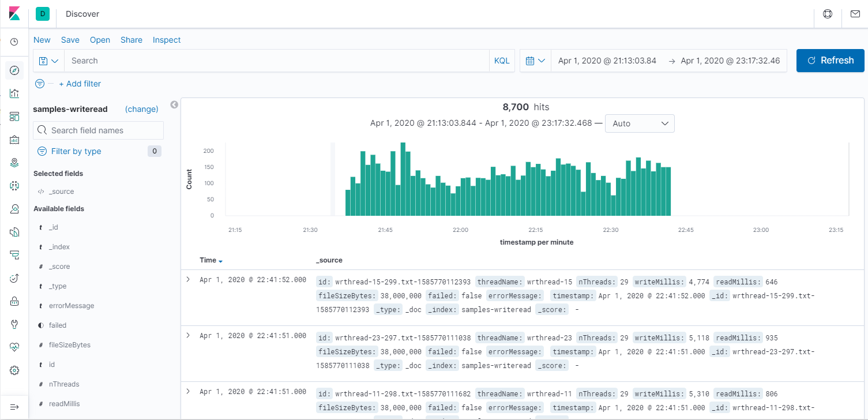The height and width of the screenshot is (420, 868).
Task: Collapse the field sidebar arrow
Action: point(174,105)
